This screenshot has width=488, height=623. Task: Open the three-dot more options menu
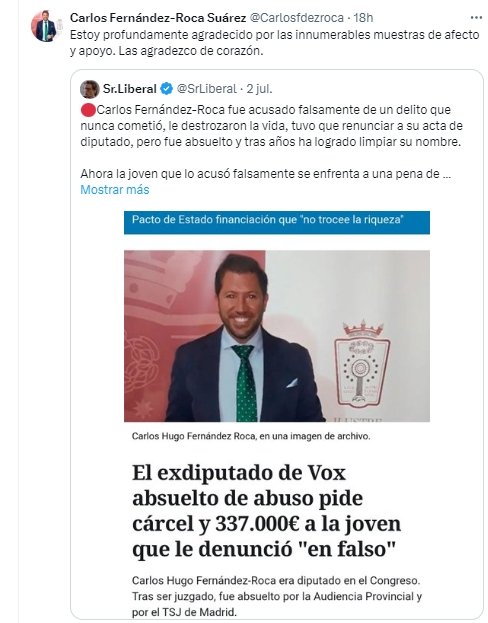point(476,17)
